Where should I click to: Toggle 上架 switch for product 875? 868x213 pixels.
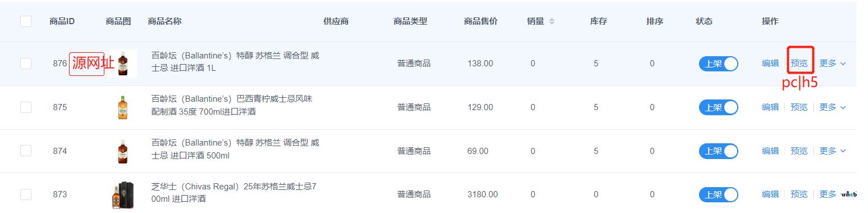718,107
